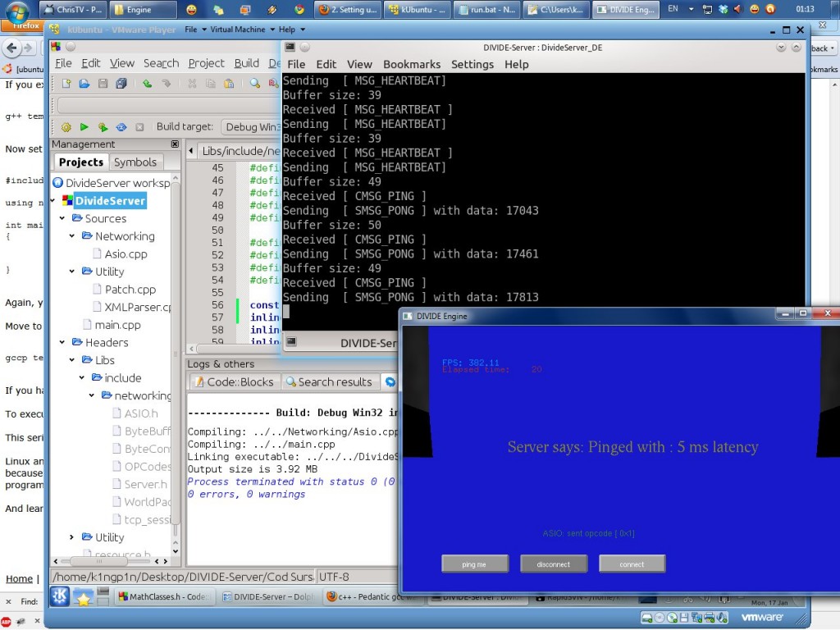Click project tree horizontal scrollbar
Screen dimensions: 840x630
click(x=99, y=561)
